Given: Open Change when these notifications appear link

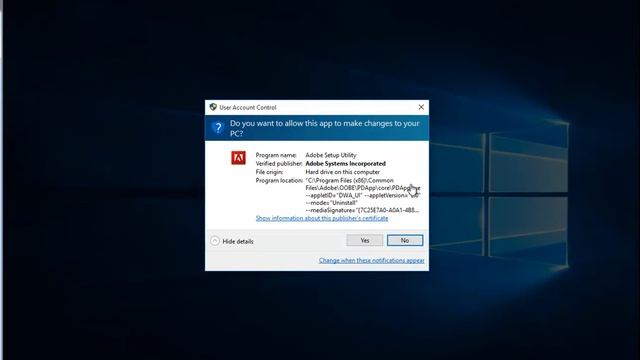Looking at the screenshot, I should (x=371, y=260).
